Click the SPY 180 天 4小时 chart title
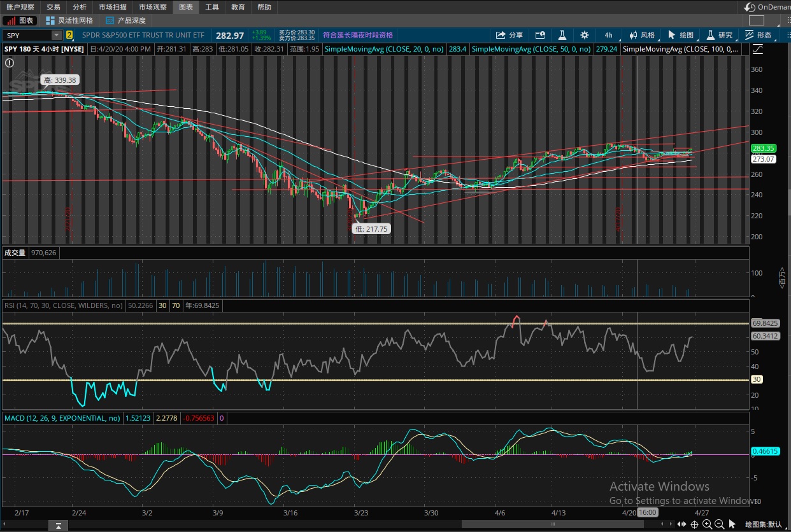791x532 pixels. pos(44,49)
